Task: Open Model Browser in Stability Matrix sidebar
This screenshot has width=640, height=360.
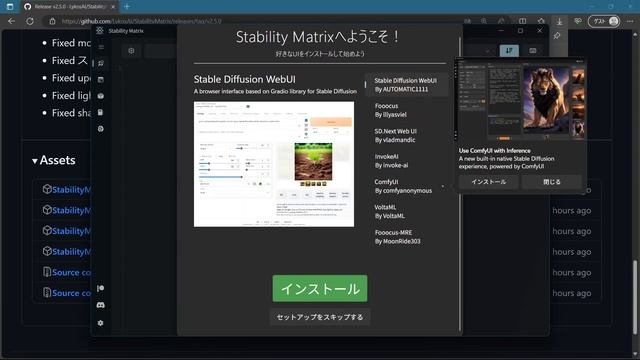Action: coord(101,129)
